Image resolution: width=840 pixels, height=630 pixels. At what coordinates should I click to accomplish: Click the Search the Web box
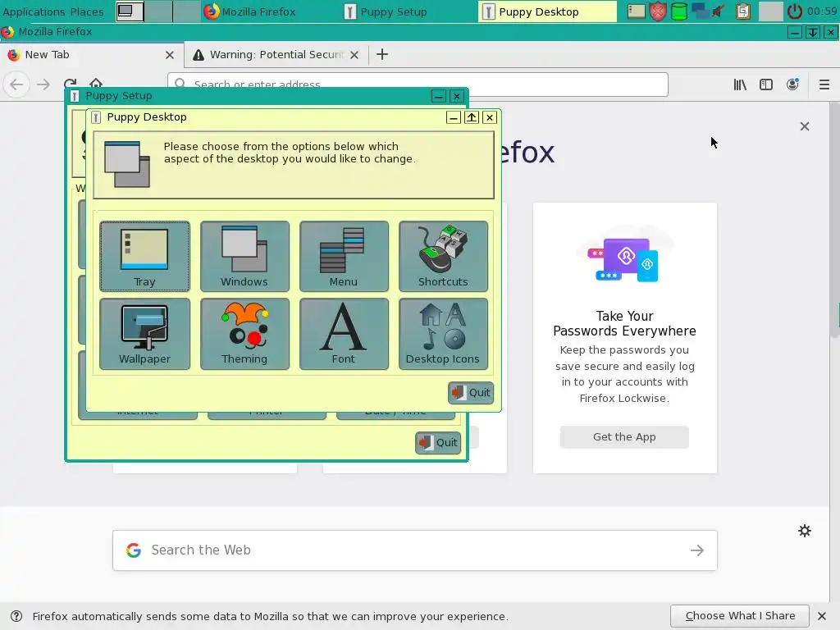click(x=414, y=550)
